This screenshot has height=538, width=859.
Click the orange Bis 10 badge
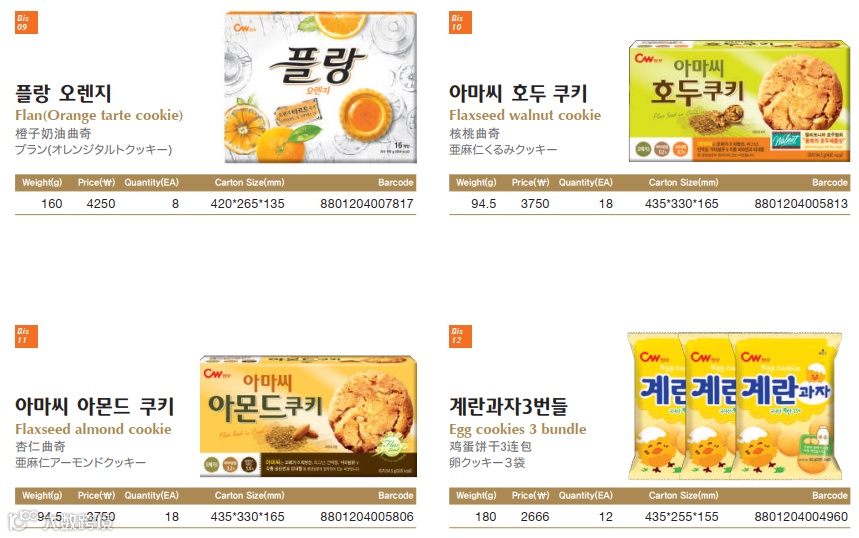[x=460, y=22]
